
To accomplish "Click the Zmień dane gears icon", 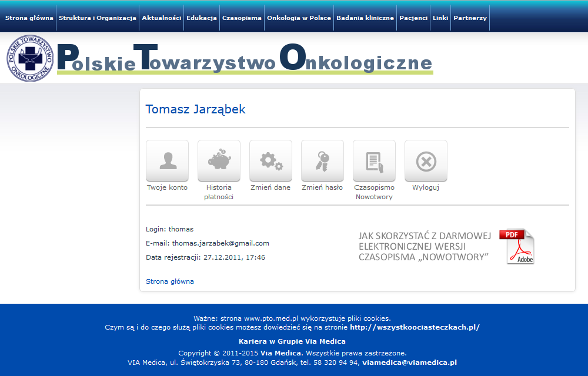I will click(x=270, y=160).
